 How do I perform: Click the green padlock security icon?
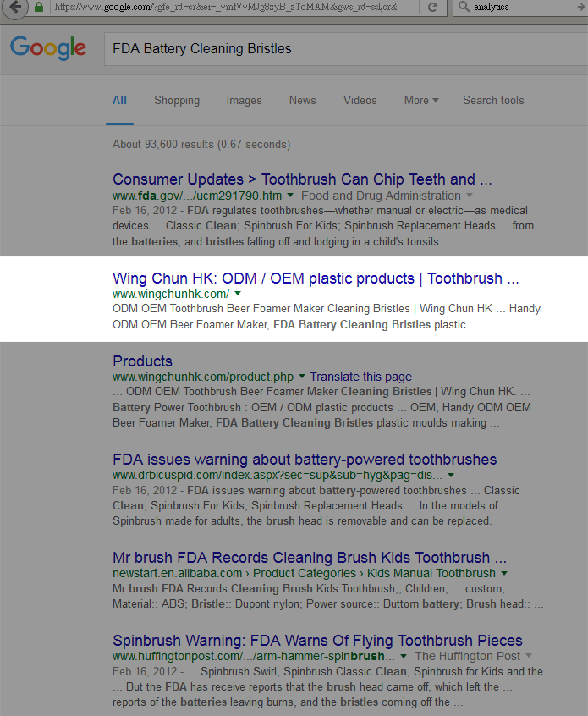tap(39, 7)
